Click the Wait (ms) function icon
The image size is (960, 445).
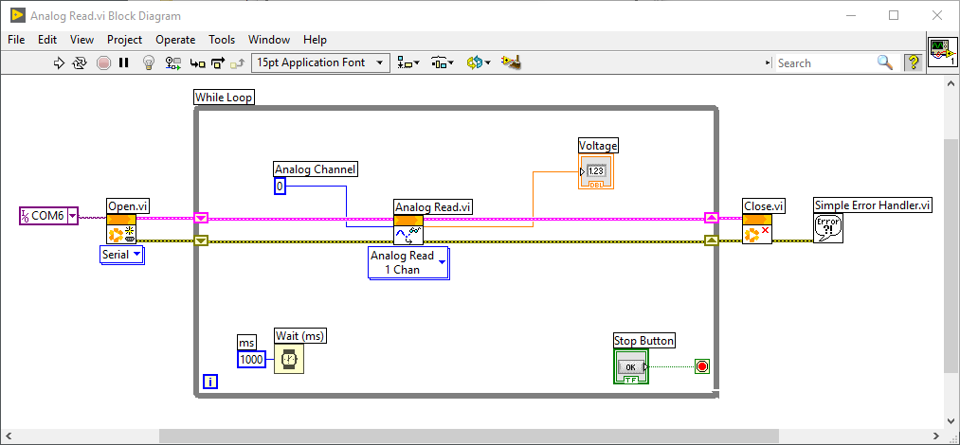(288, 359)
